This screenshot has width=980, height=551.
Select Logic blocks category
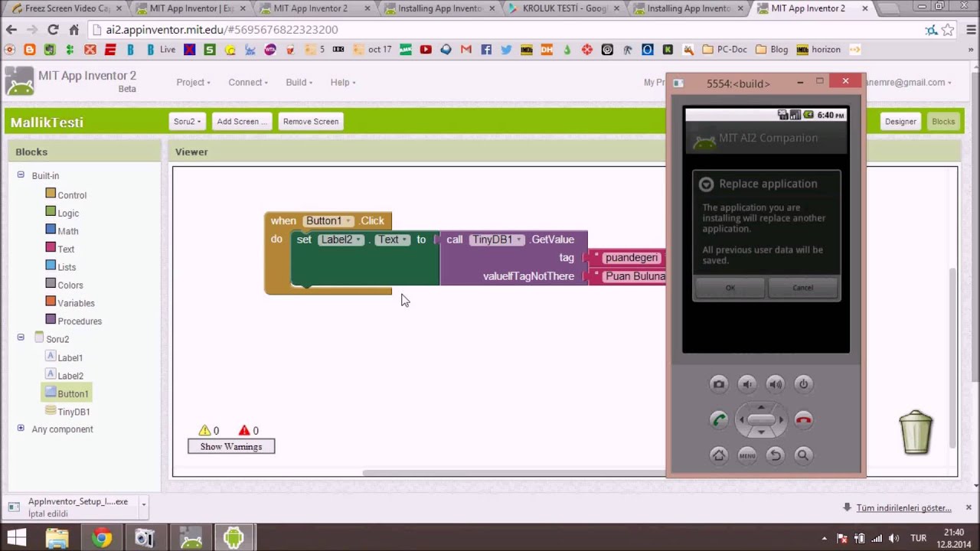(x=62, y=213)
